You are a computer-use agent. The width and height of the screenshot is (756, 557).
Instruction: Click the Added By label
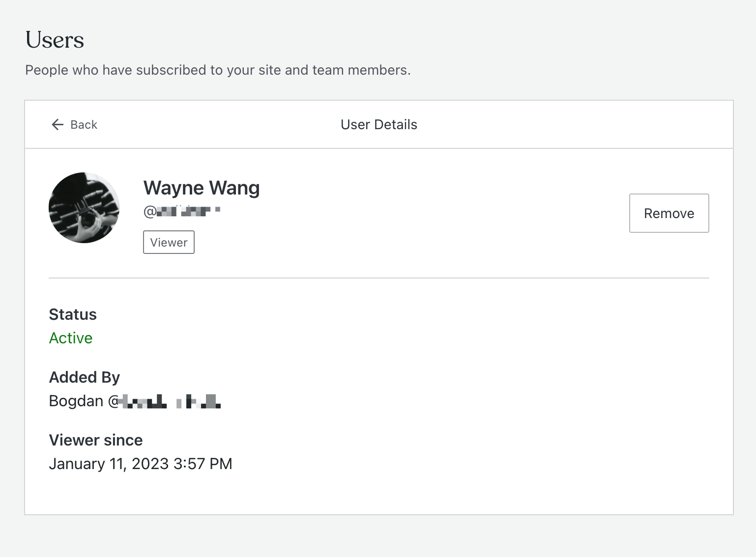click(x=85, y=377)
